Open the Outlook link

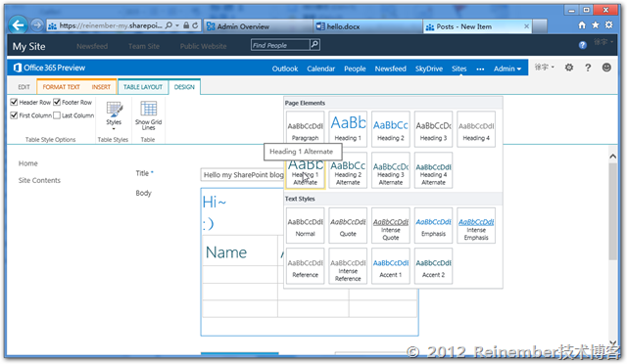coord(285,68)
